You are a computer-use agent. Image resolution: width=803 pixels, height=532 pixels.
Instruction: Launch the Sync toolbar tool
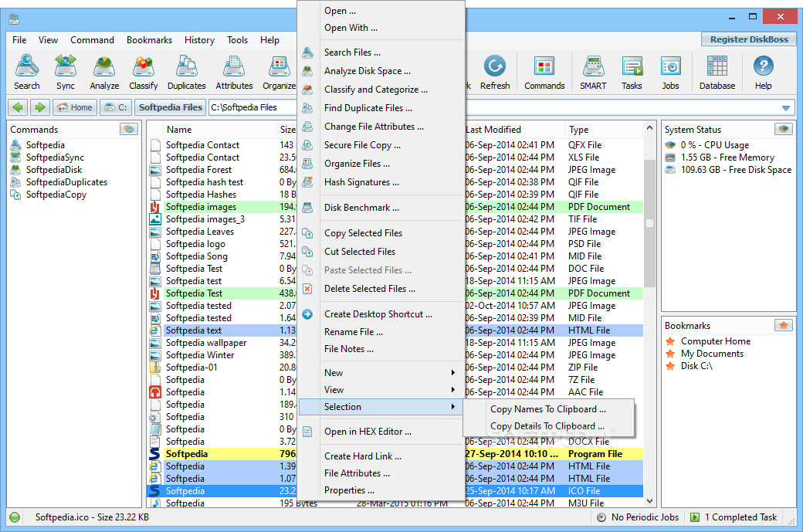coord(66,73)
